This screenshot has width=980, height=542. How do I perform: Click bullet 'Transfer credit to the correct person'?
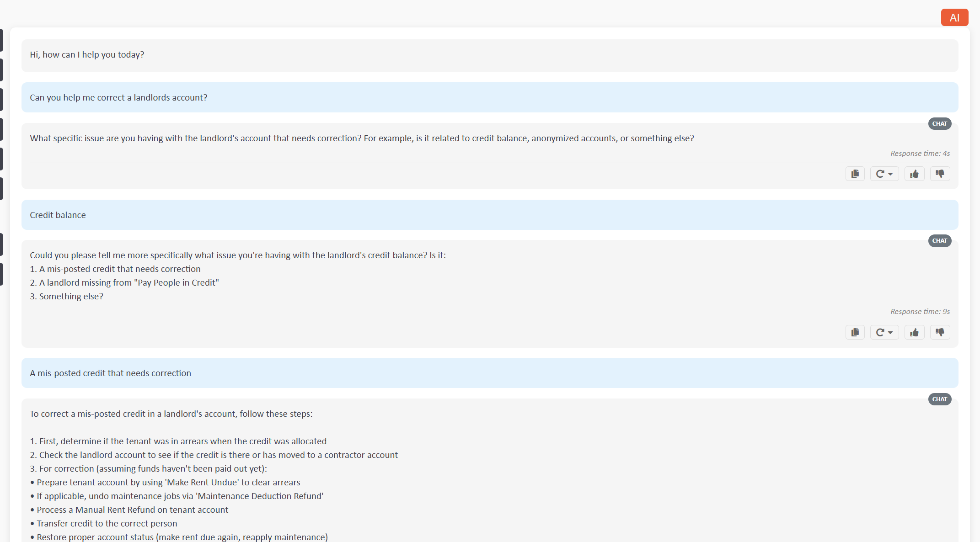pos(103,524)
